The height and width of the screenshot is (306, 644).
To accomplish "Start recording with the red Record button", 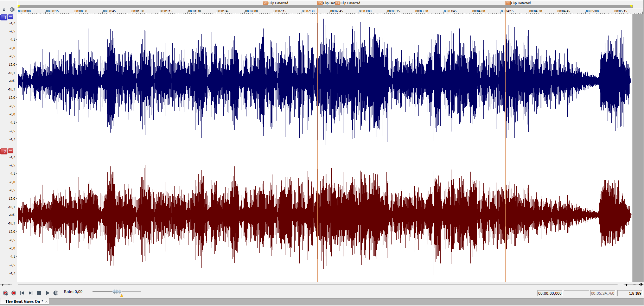I will 14,293.
